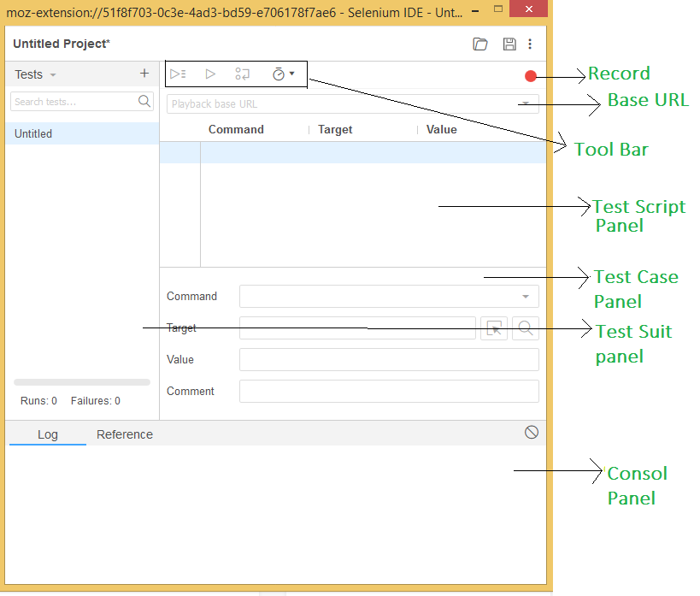Click the Value column header
The height and width of the screenshot is (596, 700).
pyautogui.click(x=442, y=130)
